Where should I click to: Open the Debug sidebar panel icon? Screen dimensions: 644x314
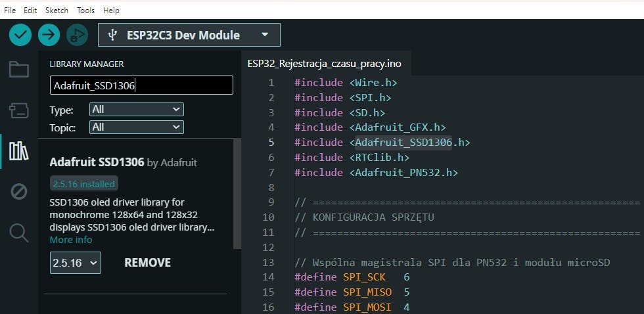(19, 192)
